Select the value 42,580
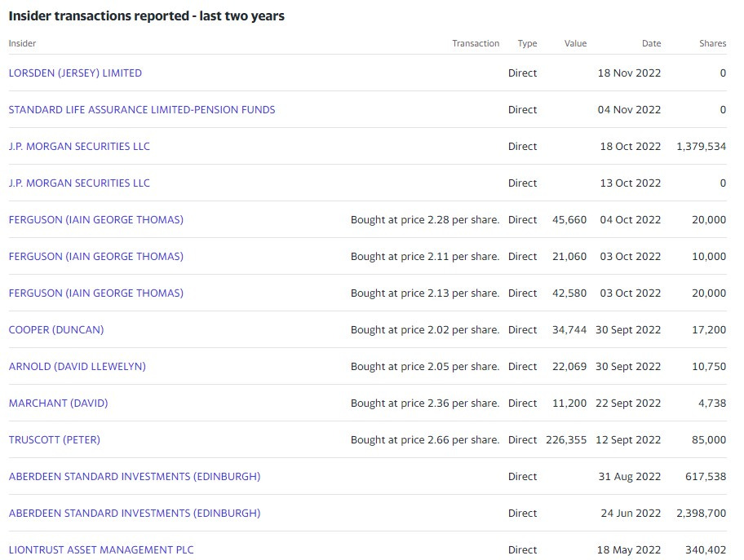The height and width of the screenshot is (560, 744). click(x=569, y=293)
